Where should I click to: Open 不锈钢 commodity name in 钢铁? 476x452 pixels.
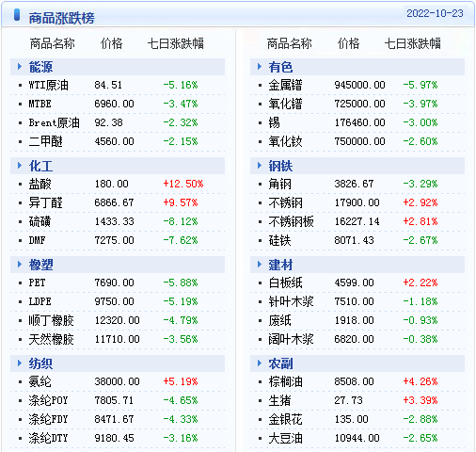pyautogui.click(x=285, y=202)
